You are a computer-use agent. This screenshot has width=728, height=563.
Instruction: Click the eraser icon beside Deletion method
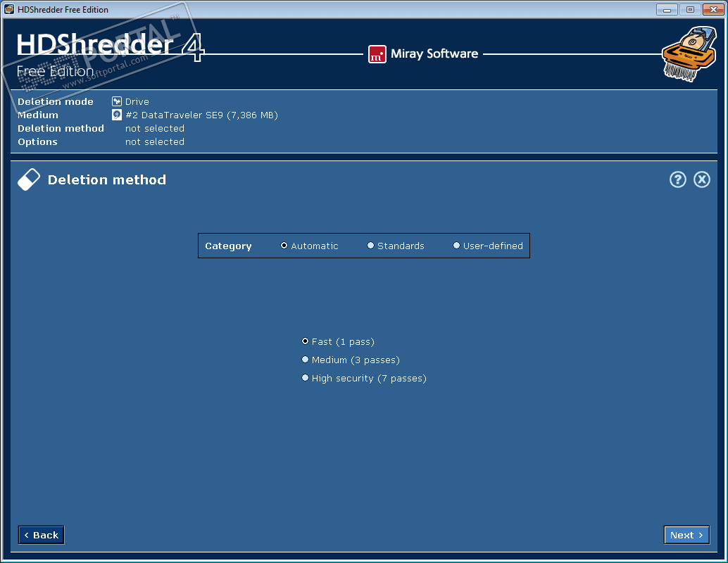tap(29, 179)
